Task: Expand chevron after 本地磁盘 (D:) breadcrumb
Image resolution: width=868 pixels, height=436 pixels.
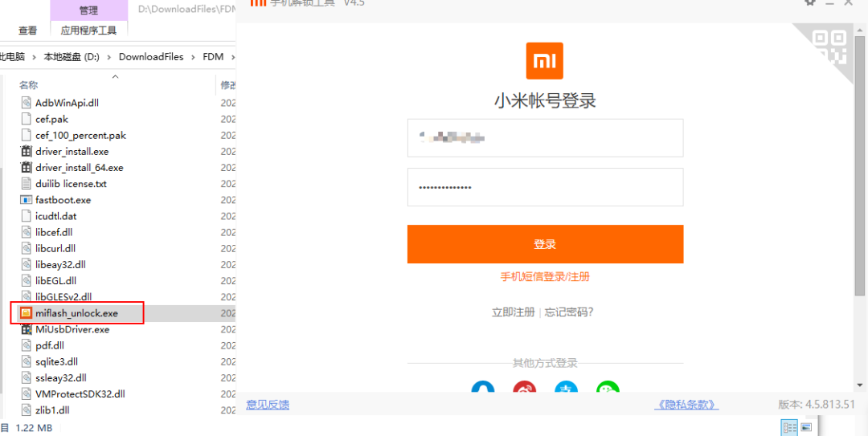Action: coord(108,57)
